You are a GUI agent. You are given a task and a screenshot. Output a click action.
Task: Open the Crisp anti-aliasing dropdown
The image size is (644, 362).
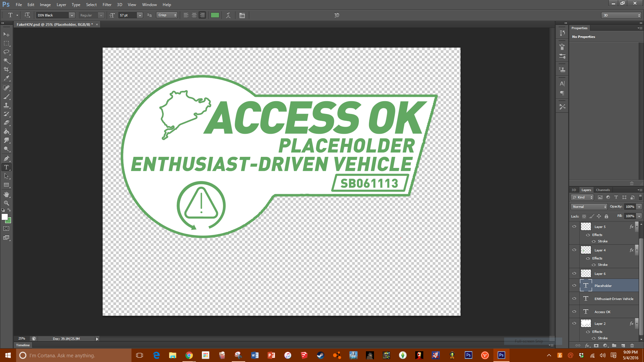coord(167,15)
